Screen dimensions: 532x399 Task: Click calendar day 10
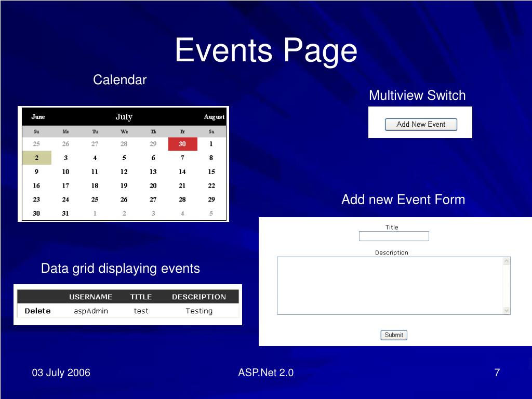[66, 171]
